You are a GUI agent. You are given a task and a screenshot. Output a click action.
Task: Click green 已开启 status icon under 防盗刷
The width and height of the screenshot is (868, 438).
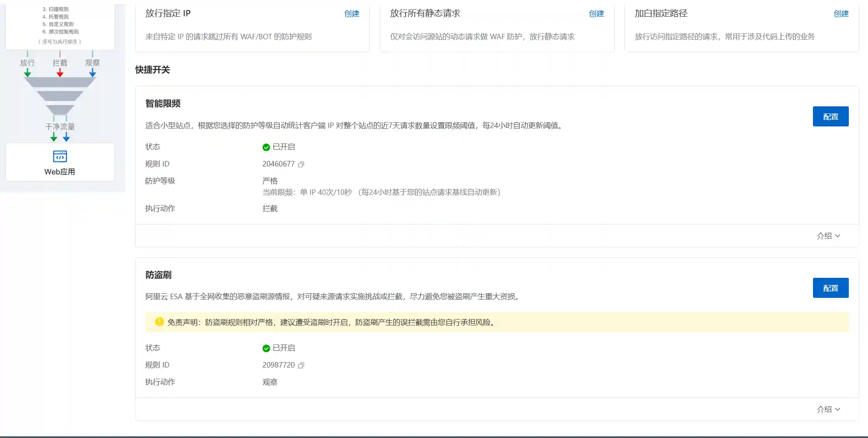point(266,348)
